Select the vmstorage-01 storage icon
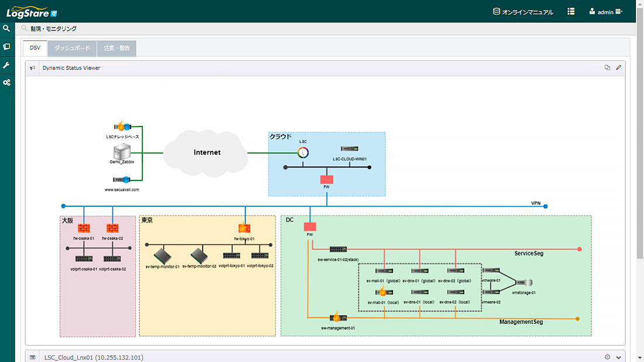Screen dimensions: 644x362 pyautogui.click(x=523, y=282)
